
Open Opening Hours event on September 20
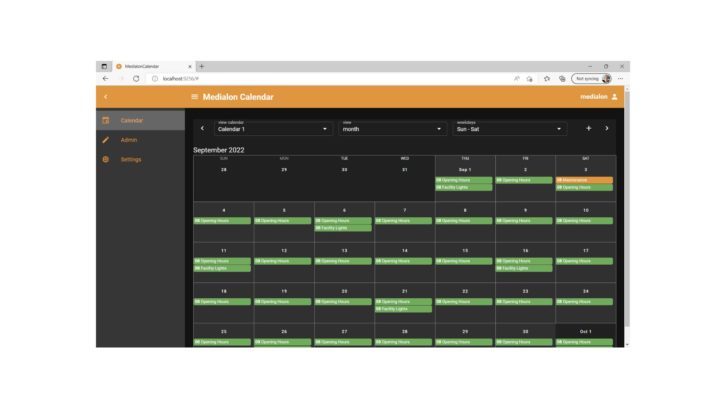pos(343,301)
